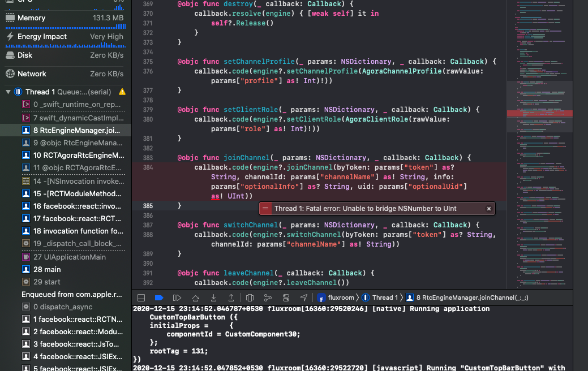Image resolution: width=588 pixels, height=371 pixels.
Task: Click the Step Into icon
Action: click(x=214, y=297)
